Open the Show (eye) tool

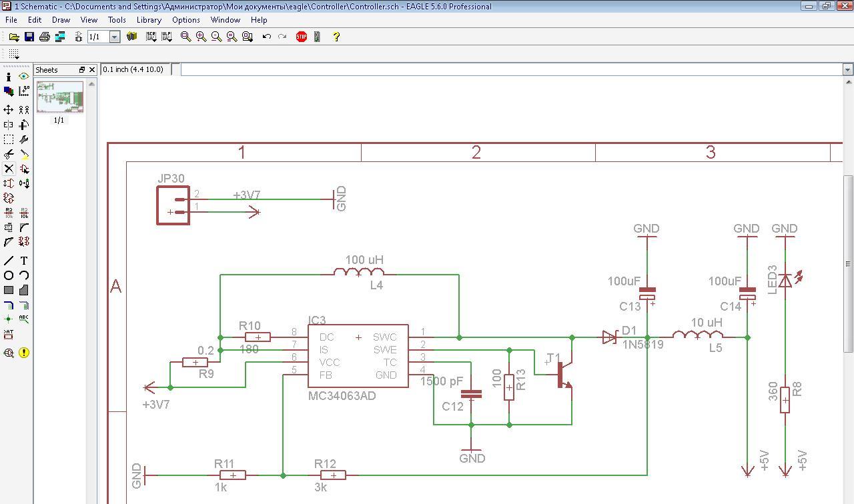click(24, 77)
